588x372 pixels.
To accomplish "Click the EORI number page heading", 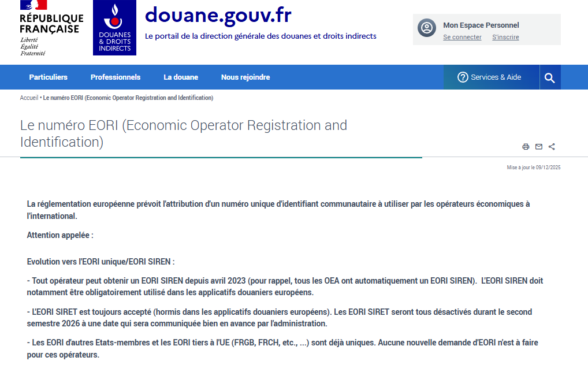I will click(x=184, y=133).
